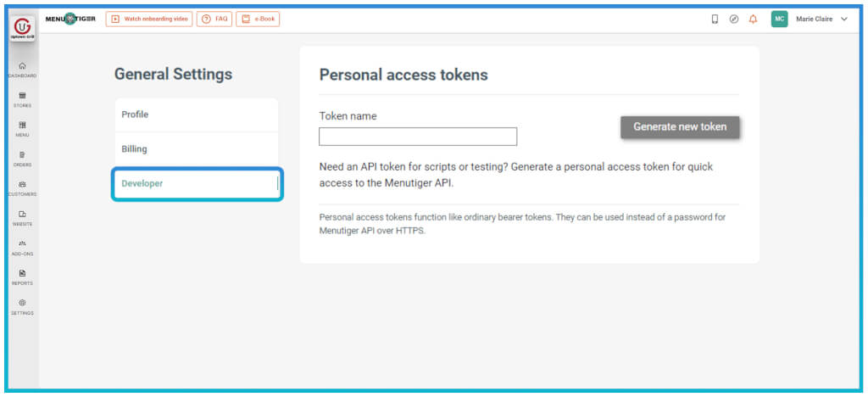Click the mobile preview icon

coord(715,20)
